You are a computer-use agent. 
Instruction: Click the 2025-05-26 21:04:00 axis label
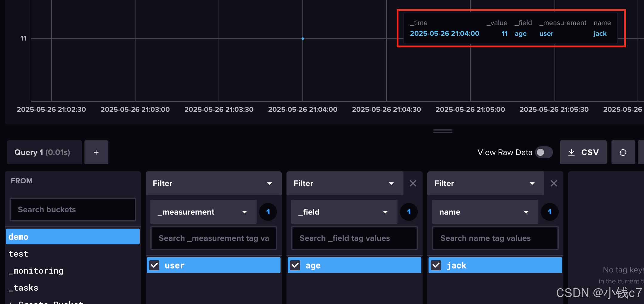(303, 109)
